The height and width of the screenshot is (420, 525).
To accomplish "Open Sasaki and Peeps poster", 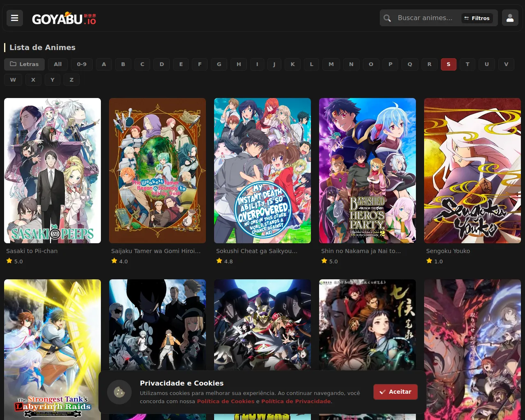I will coord(52,171).
